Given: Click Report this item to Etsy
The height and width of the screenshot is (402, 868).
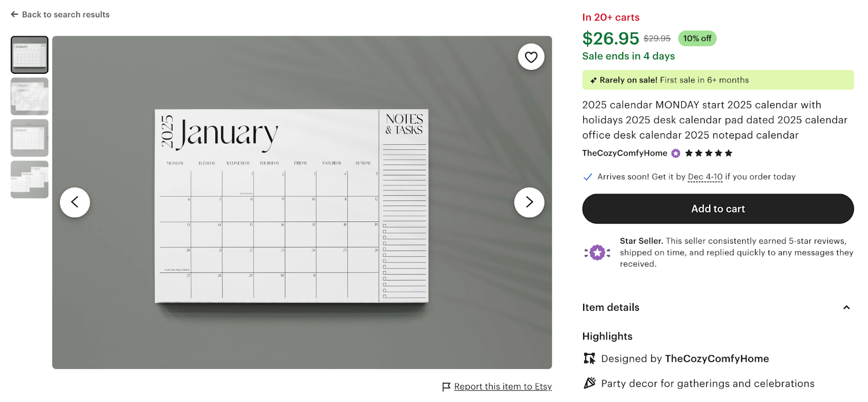Looking at the screenshot, I should 503,386.
